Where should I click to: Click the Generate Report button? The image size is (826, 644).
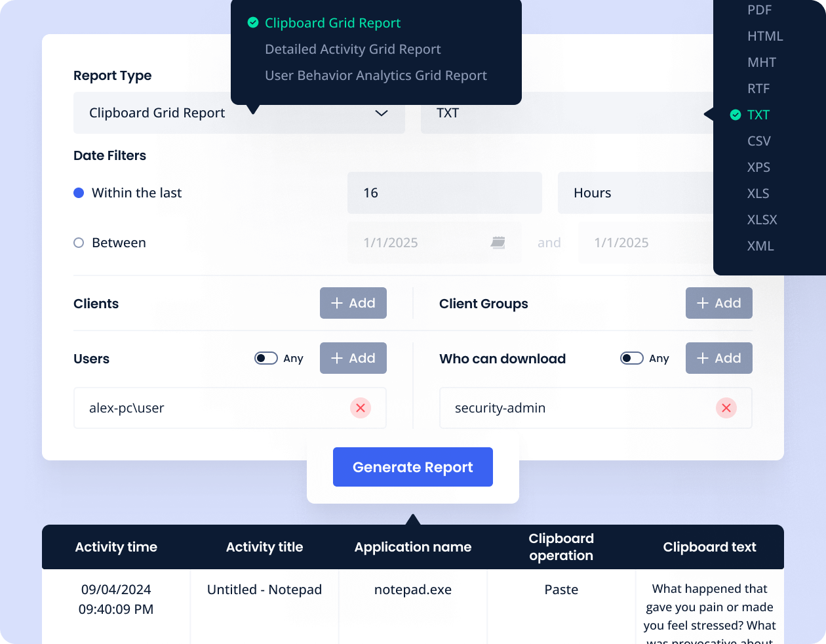pos(413,467)
